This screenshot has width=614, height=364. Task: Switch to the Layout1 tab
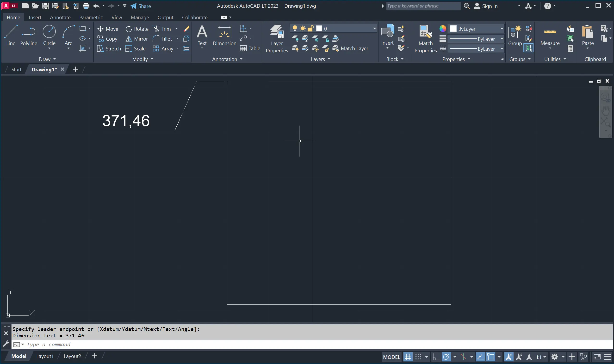(x=45, y=356)
